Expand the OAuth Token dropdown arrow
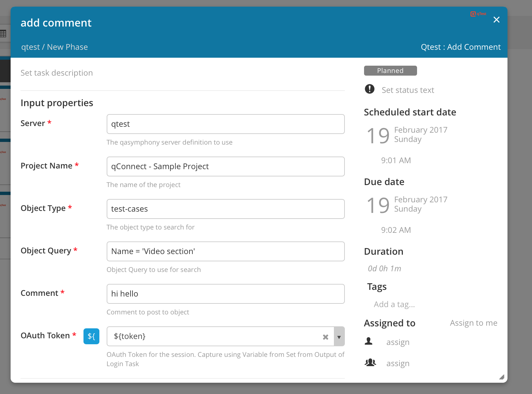Image resolution: width=532 pixels, height=394 pixels. 339,337
